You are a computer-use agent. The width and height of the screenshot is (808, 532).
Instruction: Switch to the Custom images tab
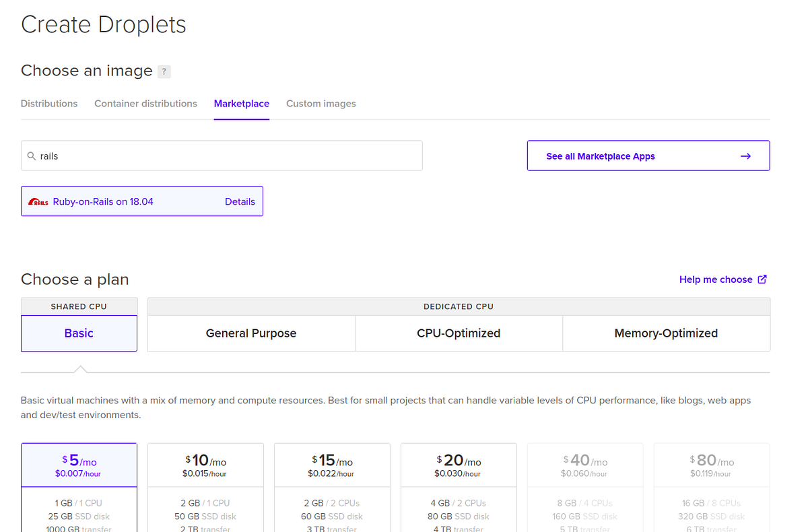point(321,104)
